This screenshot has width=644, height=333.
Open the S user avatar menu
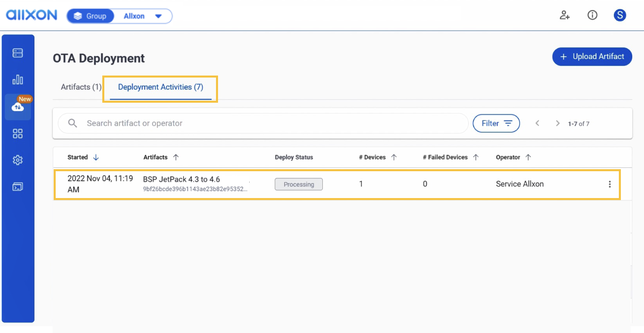point(620,15)
